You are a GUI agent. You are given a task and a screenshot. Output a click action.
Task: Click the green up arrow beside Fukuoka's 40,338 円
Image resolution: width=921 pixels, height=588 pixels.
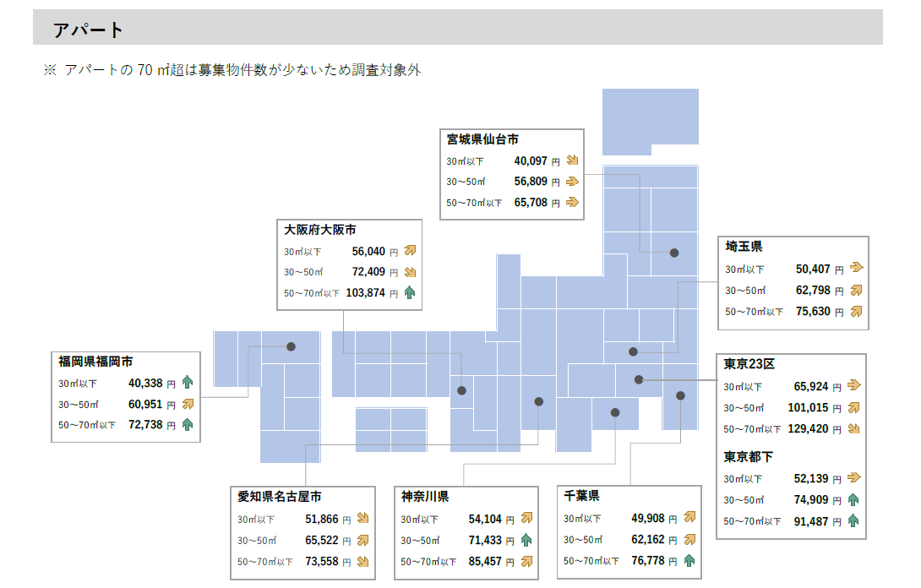(x=187, y=383)
